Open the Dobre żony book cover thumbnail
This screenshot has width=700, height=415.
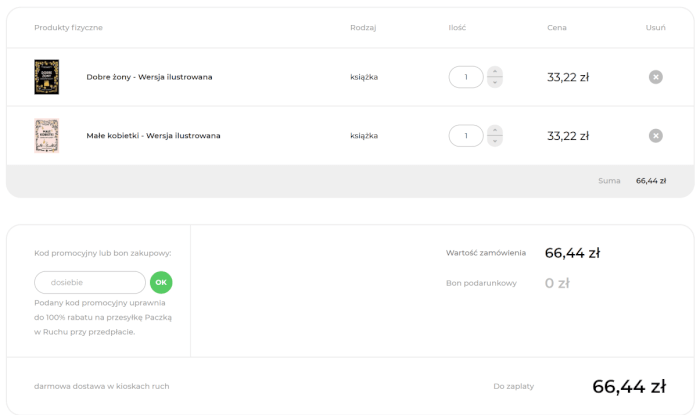(46, 77)
